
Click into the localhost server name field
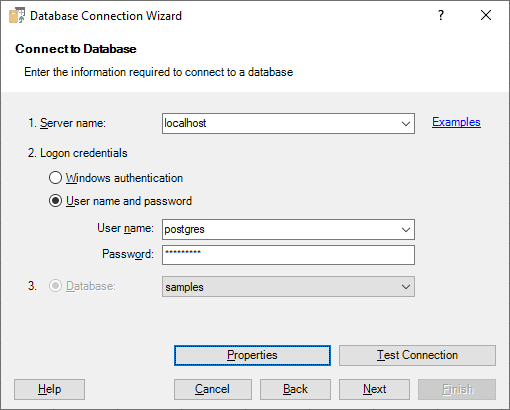click(280, 124)
